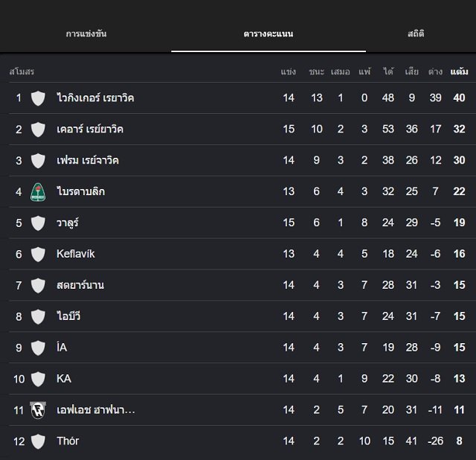Open the ไวกิงเกอร์ เรยาวิค team page

[x=95, y=98]
